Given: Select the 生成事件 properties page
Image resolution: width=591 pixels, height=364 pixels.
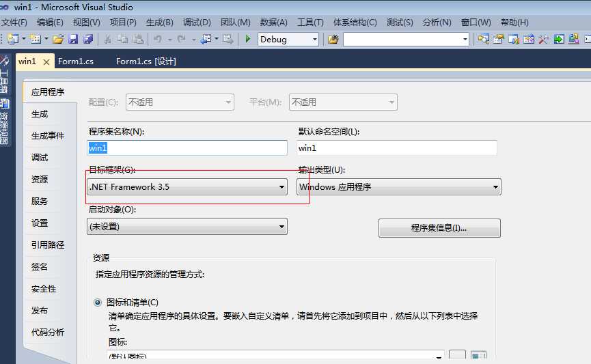Looking at the screenshot, I should click(48, 136).
